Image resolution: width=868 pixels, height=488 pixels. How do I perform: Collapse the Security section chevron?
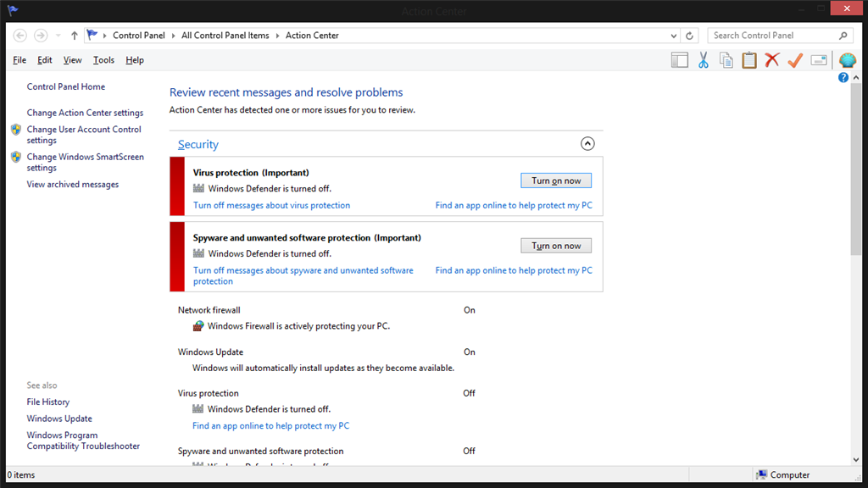tap(587, 144)
